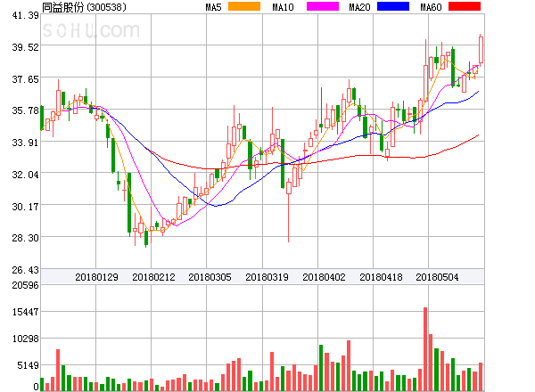This screenshot has height=392, width=535.
Task: Click the 26.43 price axis label
Action: 25,270
